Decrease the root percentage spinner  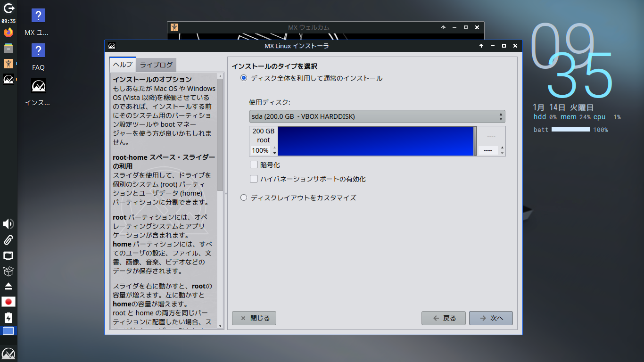click(x=275, y=153)
